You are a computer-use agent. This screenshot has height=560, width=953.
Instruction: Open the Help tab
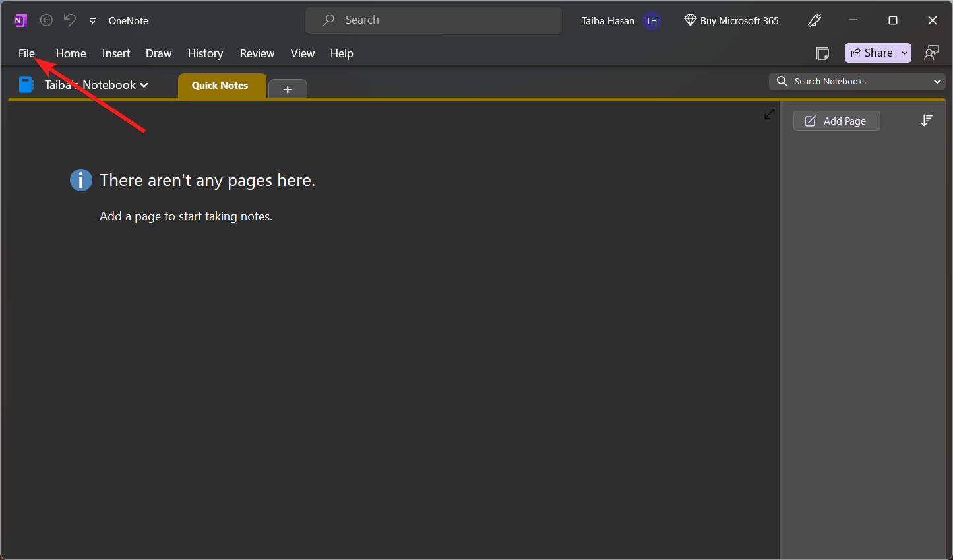tap(342, 53)
